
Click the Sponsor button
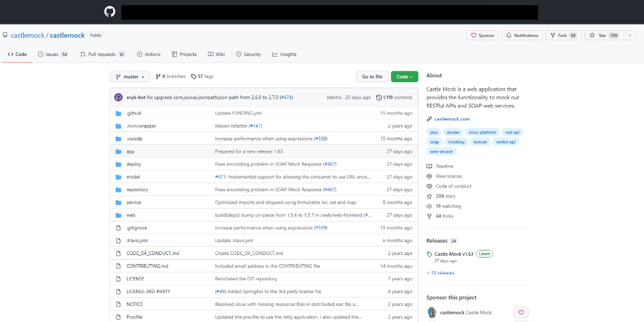point(482,35)
